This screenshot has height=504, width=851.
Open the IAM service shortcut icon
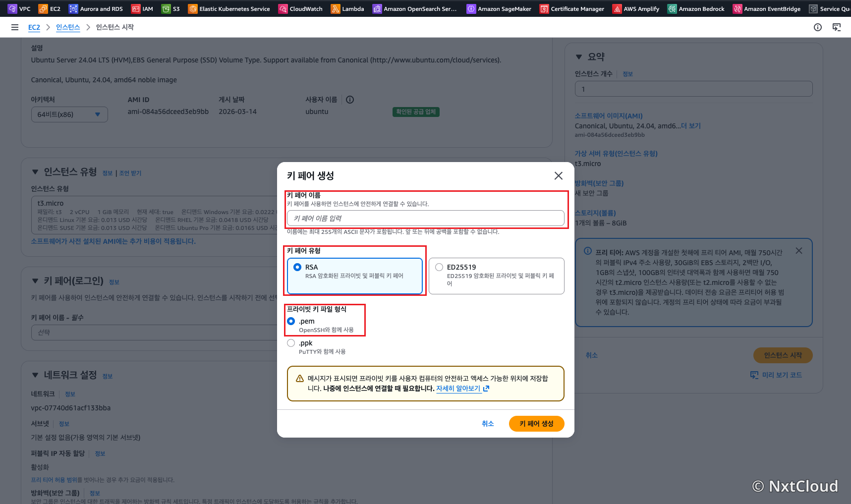tap(136, 8)
